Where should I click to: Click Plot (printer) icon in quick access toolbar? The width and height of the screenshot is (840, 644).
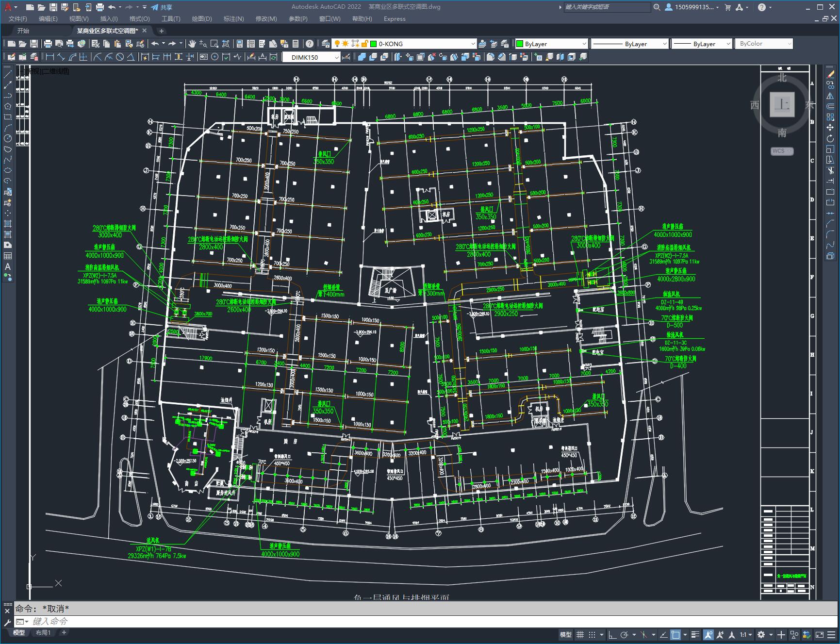[x=100, y=7]
